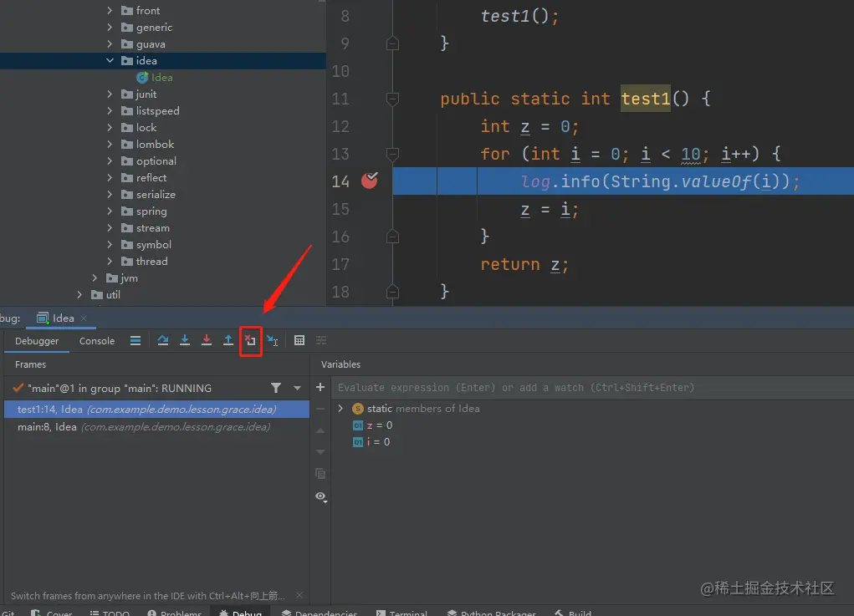Screen dimensions: 854x616
Task: Click the 'return z;' code line
Action: click(x=524, y=264)
